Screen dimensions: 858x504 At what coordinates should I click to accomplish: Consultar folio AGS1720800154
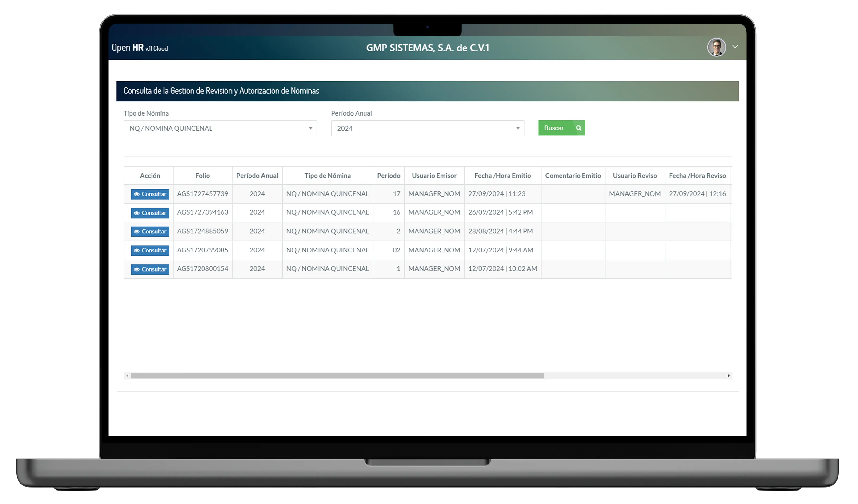(150, 269)
